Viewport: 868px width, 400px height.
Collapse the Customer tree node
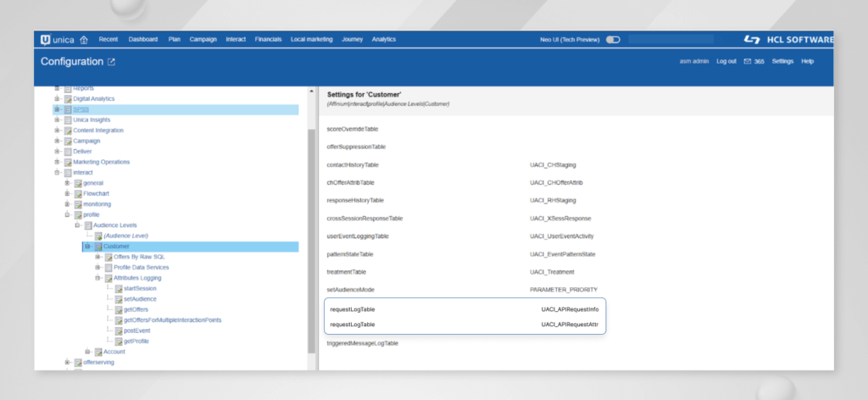(x=86, y=247)
